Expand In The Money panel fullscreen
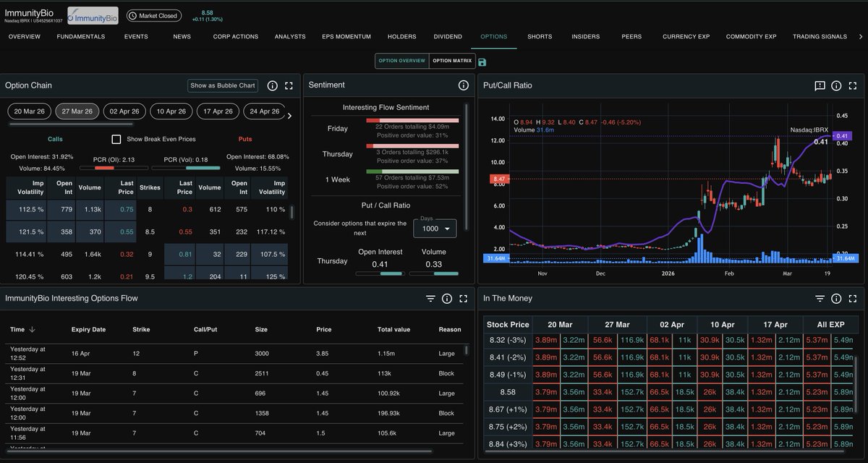Viewport: 868px width, 463px height. (x=852, y=298)
